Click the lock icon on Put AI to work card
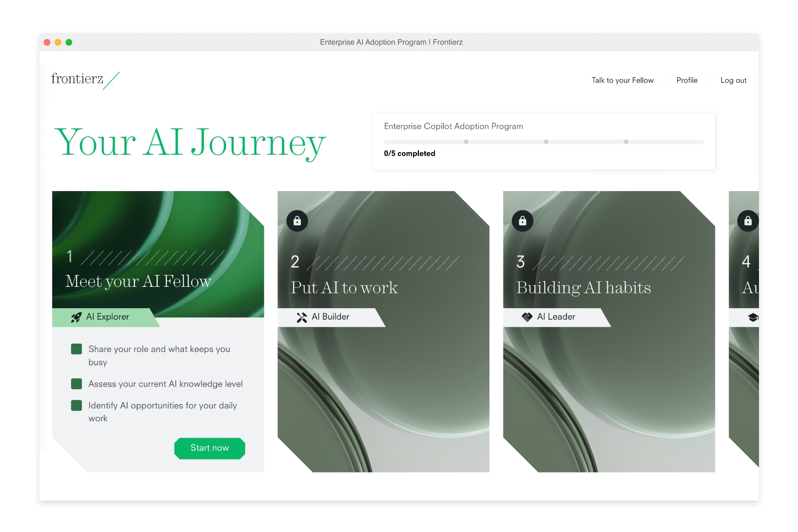 (297, 221)
